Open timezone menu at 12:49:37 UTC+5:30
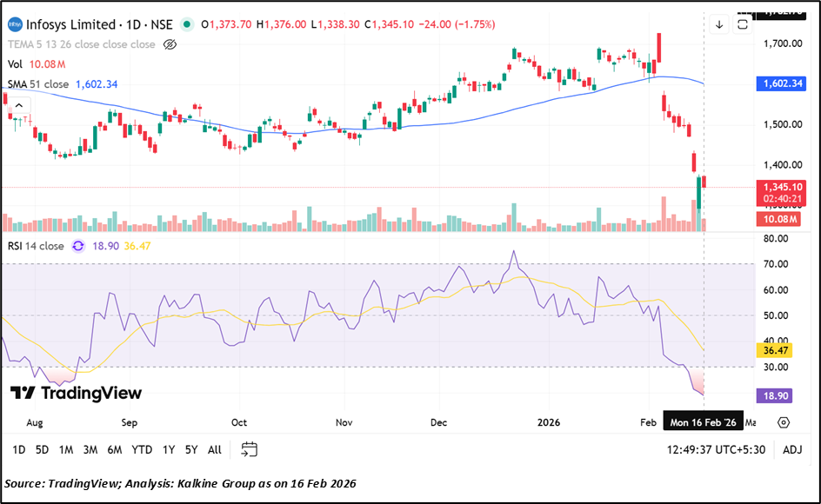The height and width of the screenshot is (504, 821). (716, 449)
